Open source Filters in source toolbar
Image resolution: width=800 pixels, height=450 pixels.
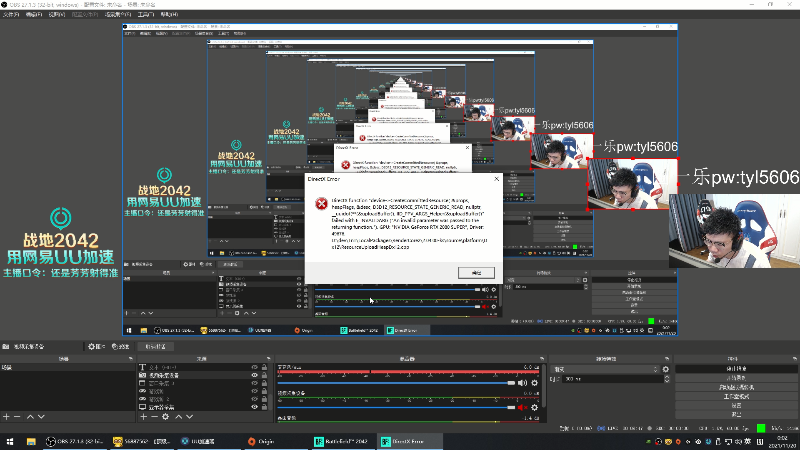pos(120,346)
